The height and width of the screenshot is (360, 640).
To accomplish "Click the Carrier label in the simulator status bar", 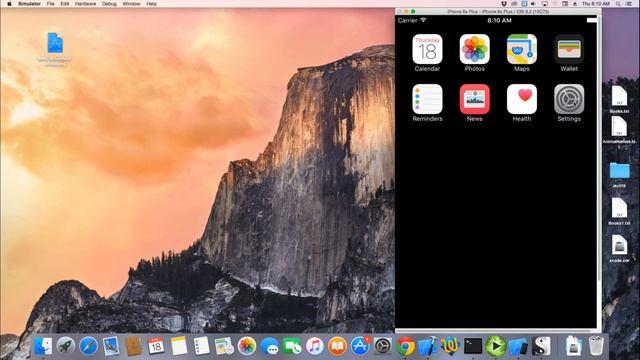I will 407,20.
